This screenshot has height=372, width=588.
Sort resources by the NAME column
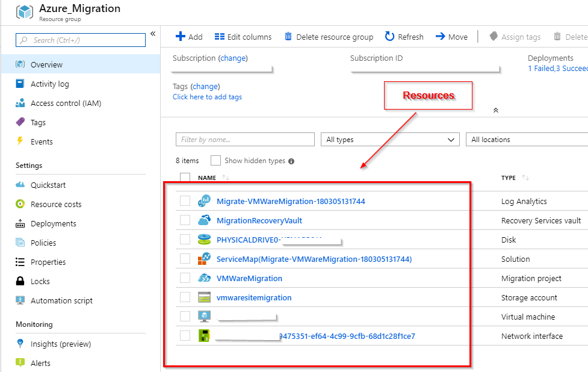coord(207,178)
